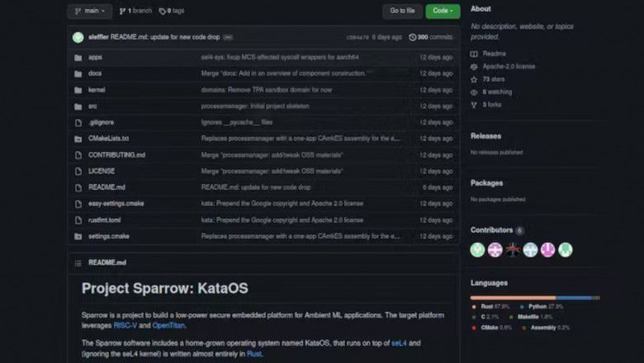This screenshot has height=363, width=644.
Task: Click the first contributor avatar
Action: click(477, 250)
